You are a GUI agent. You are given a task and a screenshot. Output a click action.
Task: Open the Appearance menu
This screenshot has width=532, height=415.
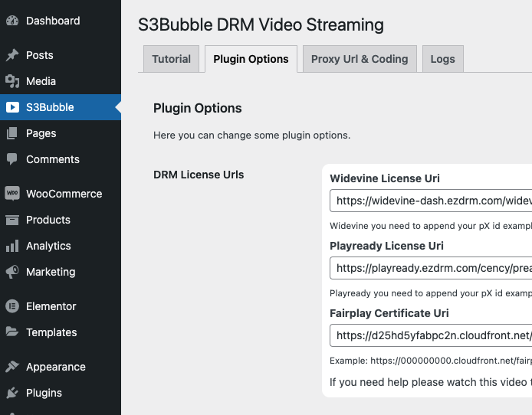coord(61,367)
